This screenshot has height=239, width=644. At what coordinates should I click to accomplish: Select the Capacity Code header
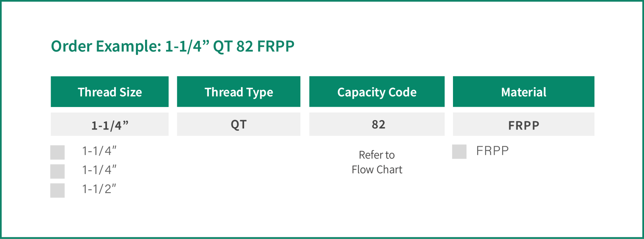[x=377, y=92]
